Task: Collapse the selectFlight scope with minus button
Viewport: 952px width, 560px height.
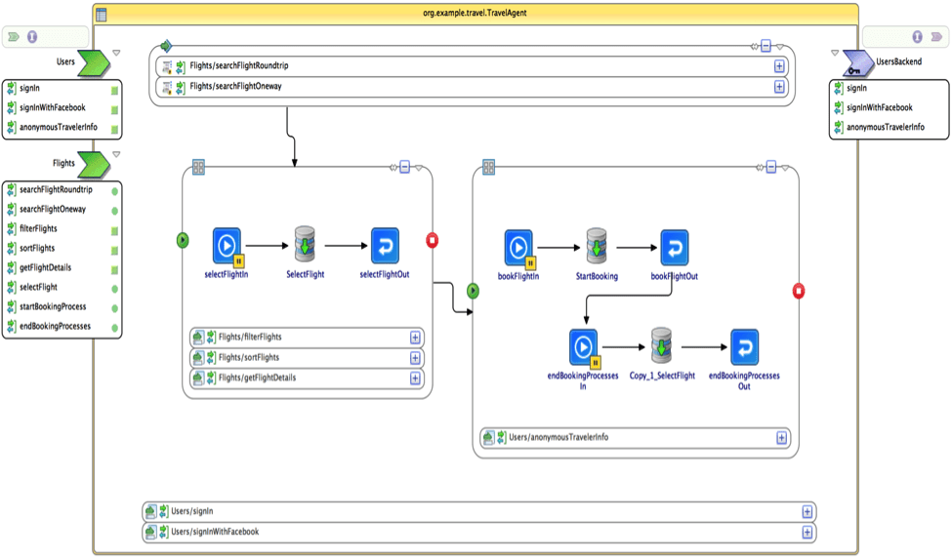Action: pyautogui.click(x=405, y=167)
